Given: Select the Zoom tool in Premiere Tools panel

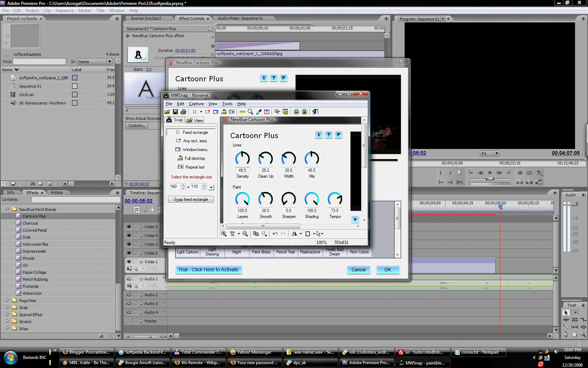Looking at the screenshot, I should (x=583, y=335).
